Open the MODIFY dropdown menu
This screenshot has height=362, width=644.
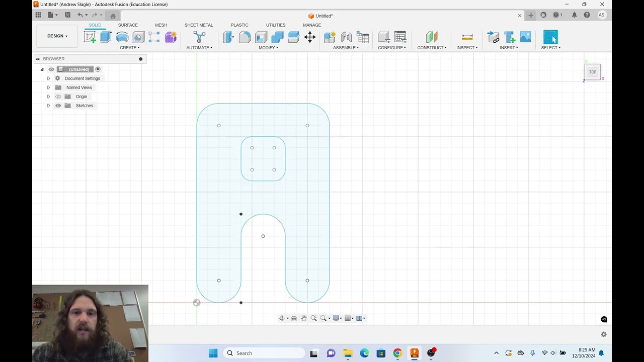(x=268, y=48)
